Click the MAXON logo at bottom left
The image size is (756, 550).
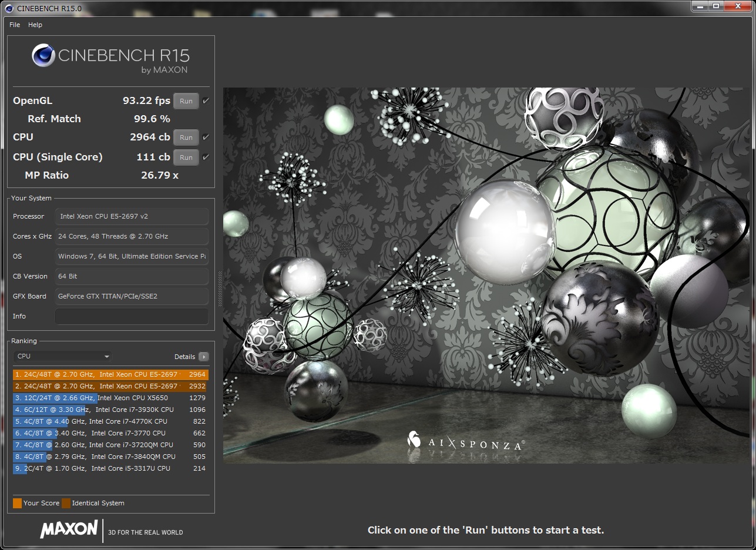69,529
